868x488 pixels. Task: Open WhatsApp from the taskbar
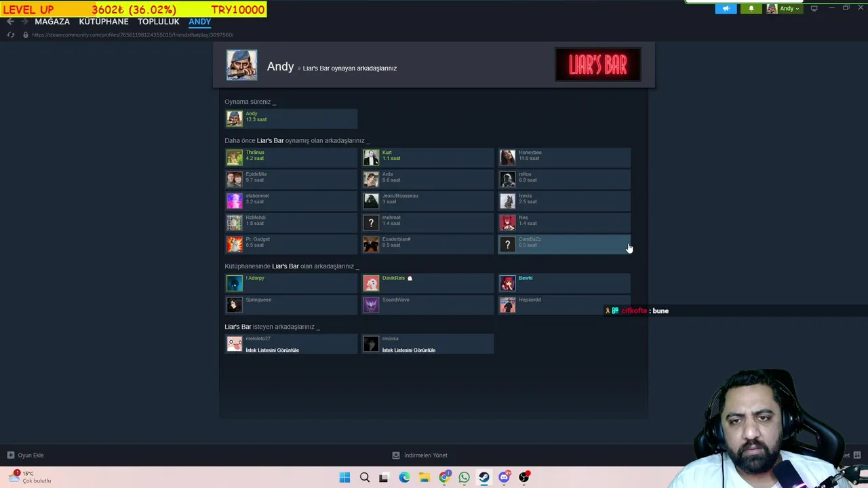tap(464, 477)
